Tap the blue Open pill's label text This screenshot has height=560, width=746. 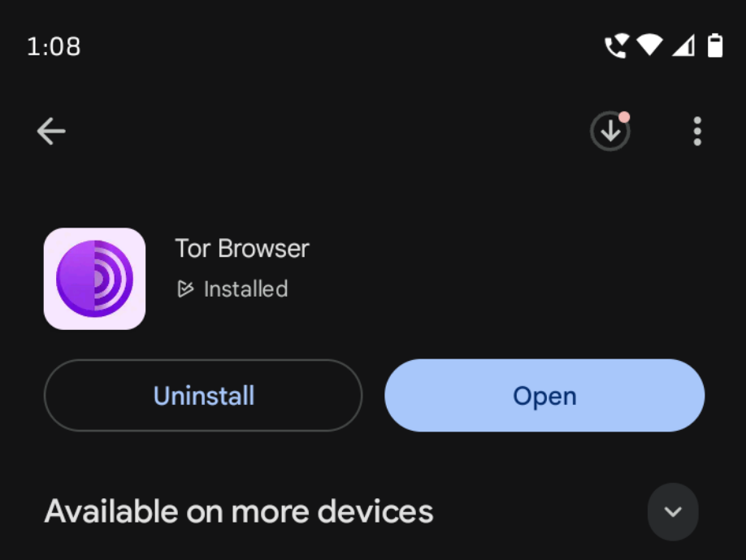point(544,397)
